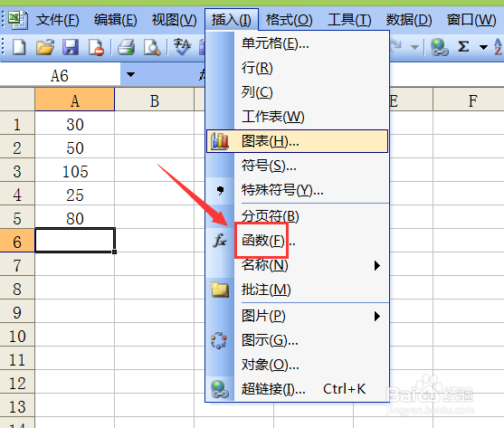Viewport: 504px width, 428px height.
Task: Open the 视图(V) menu
Action: coord(174,20)
